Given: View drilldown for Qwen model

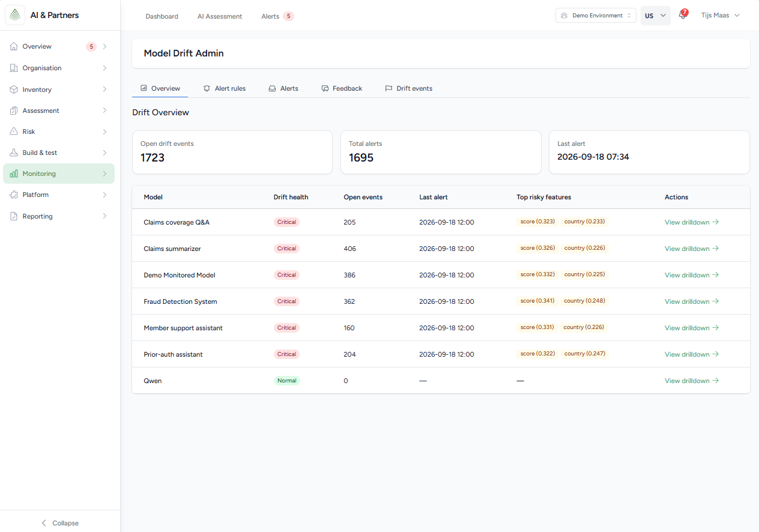Looking at the screenshot, I should pyautogui.click(x=692, y=381).
